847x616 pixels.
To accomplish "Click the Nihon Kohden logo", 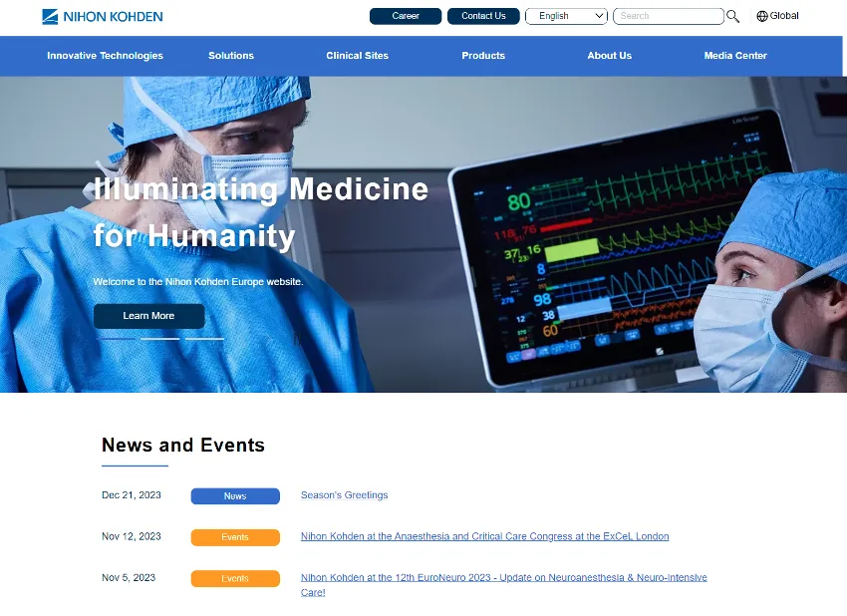I will (x=103, y=16).
